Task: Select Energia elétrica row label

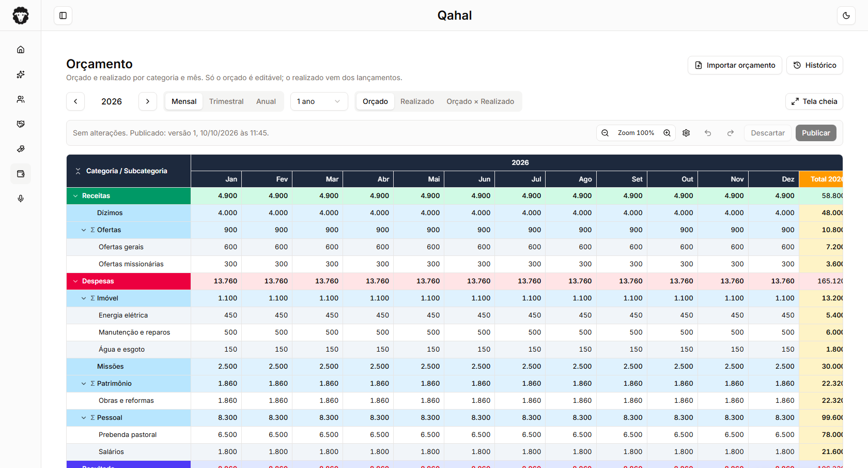Action: 123,315
